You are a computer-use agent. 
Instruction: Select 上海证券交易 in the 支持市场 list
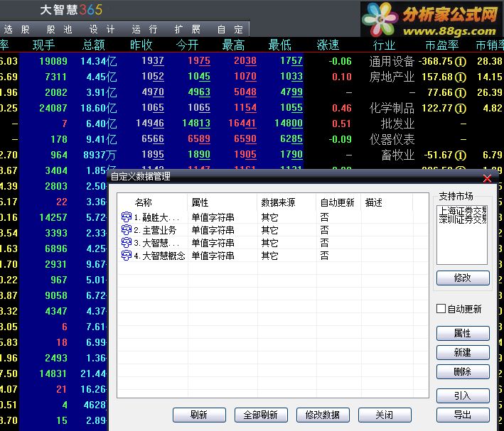(x=463, y=211)
